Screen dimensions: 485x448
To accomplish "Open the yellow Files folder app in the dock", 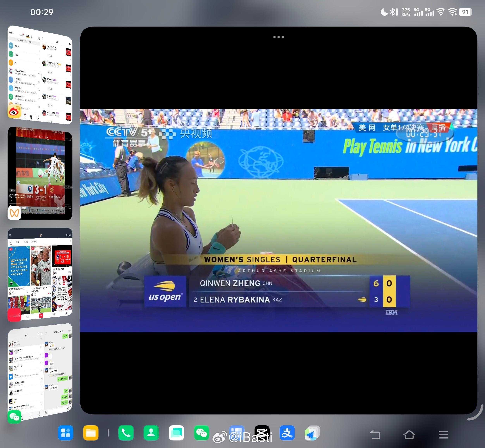I will click(91, 433).
